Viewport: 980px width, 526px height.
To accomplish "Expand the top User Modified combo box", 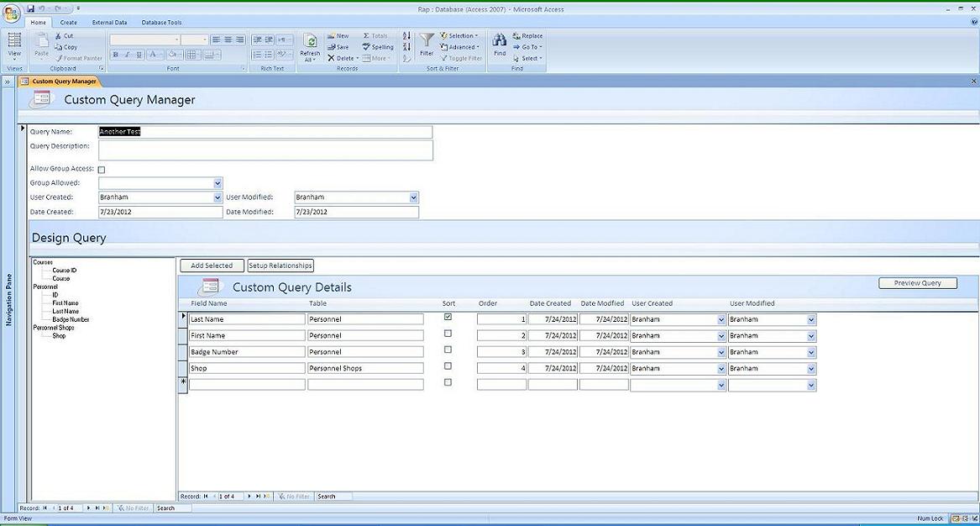I will pyautogui.click(x=413, y=197).
